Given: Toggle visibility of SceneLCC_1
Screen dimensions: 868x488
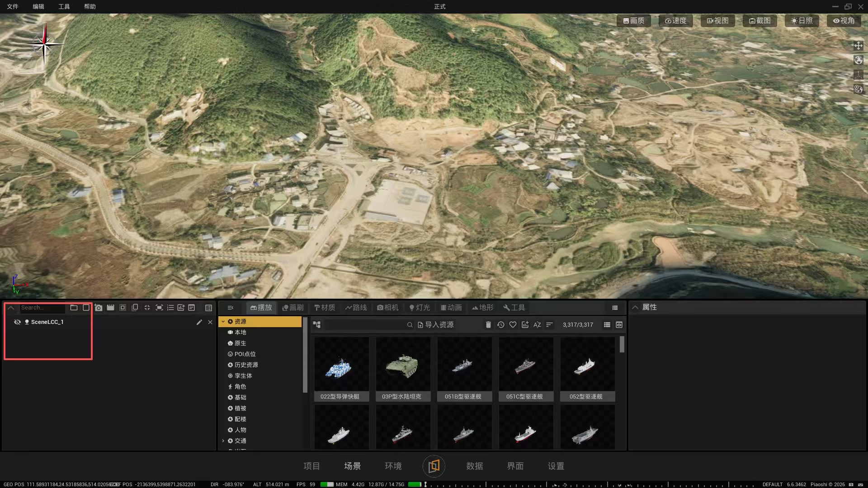Looking at the screenshot, I should pyautogui.click(x=17, y=322).
